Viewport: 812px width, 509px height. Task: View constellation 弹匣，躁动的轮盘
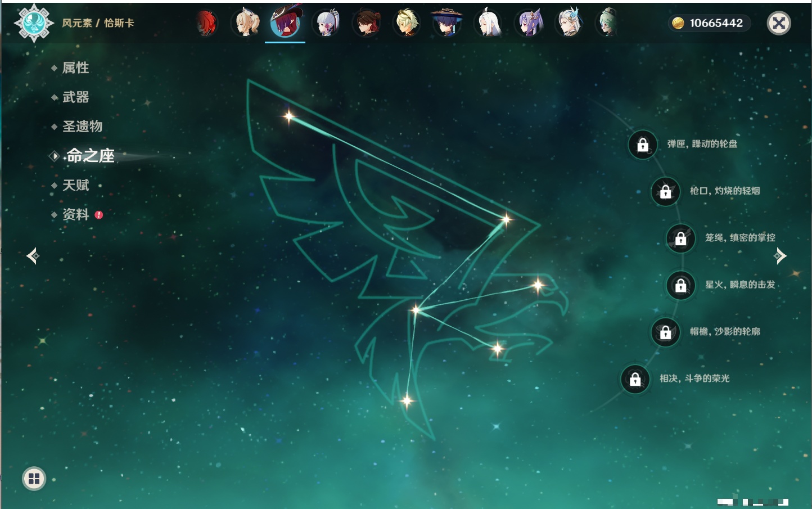coord(702,144)
